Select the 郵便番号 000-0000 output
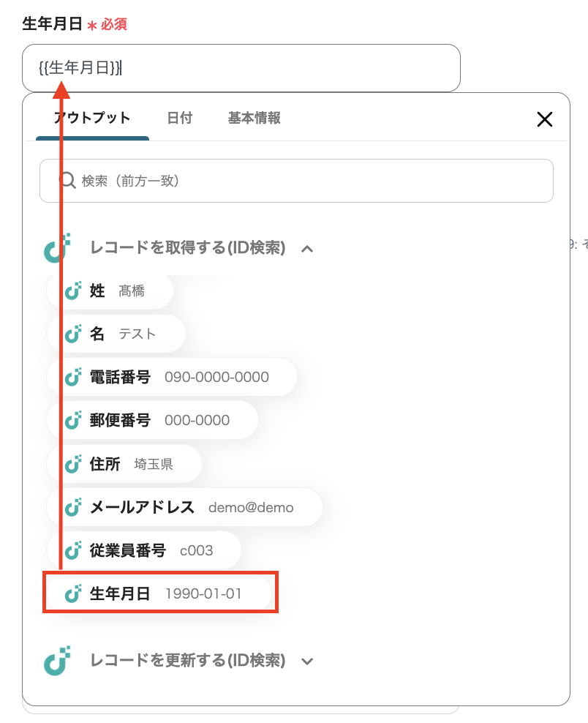 point(154,421)
